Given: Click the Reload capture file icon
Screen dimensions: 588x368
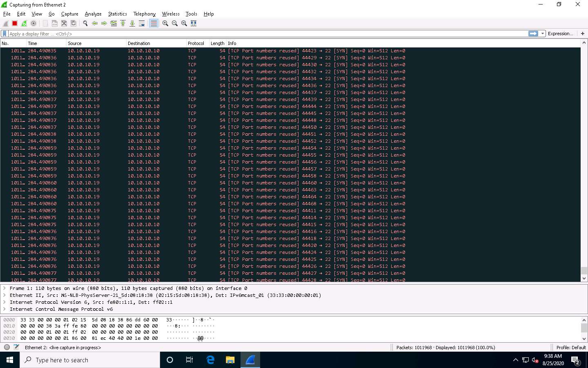Looking at the screenshot, I should 73,23.
